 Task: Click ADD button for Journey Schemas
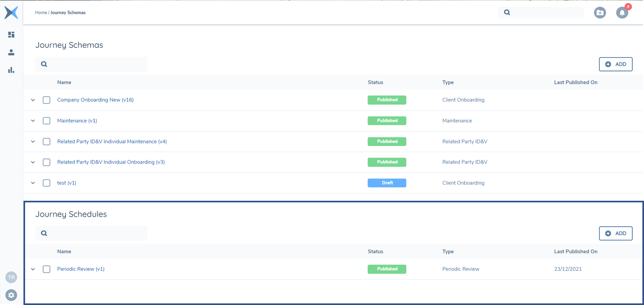click(x=615, y=64)
